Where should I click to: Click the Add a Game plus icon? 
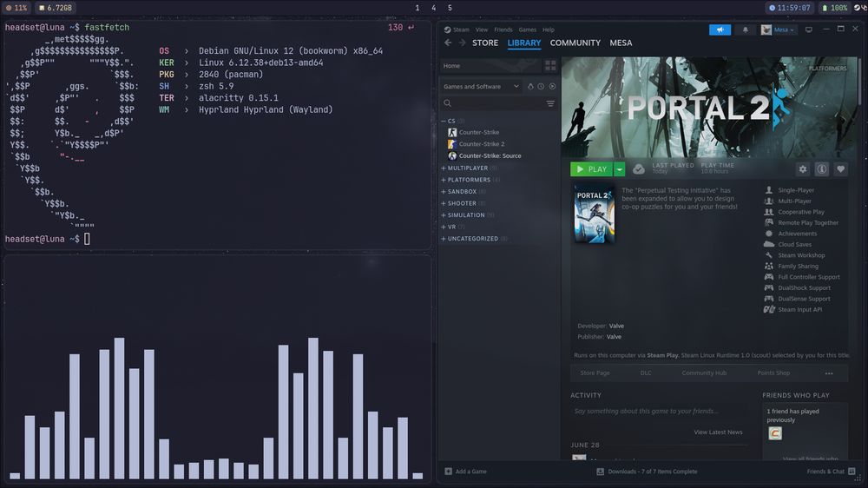[x=449, y=472]
